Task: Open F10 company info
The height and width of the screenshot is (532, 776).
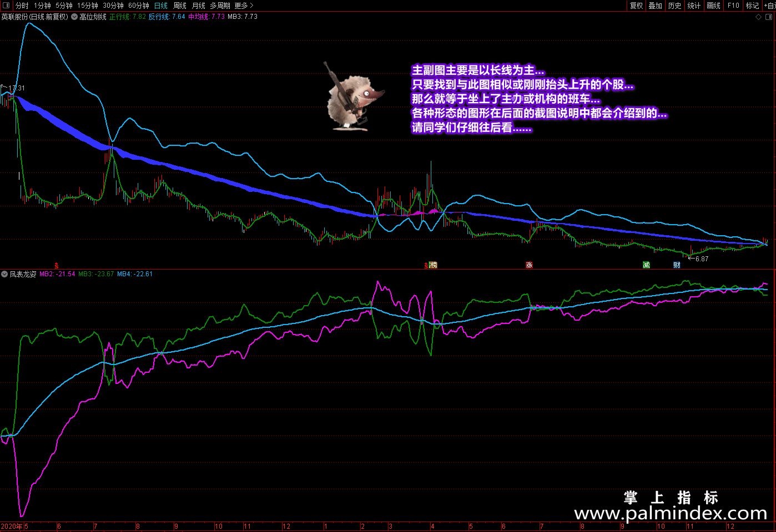Action: 733,6
